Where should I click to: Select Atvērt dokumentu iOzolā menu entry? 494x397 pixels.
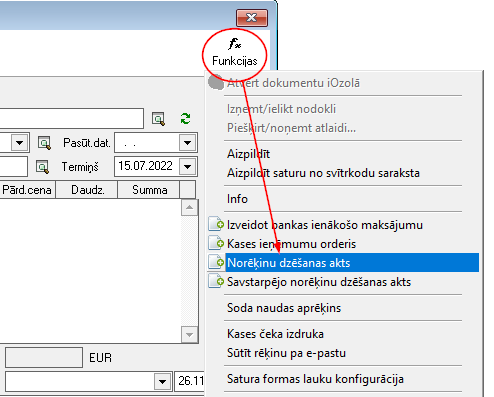point(343,83)
